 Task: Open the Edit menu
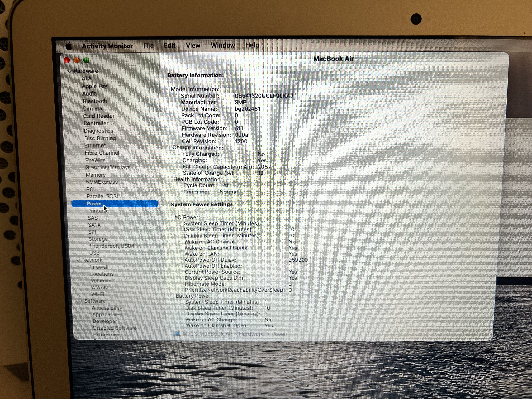pos(170,46)
